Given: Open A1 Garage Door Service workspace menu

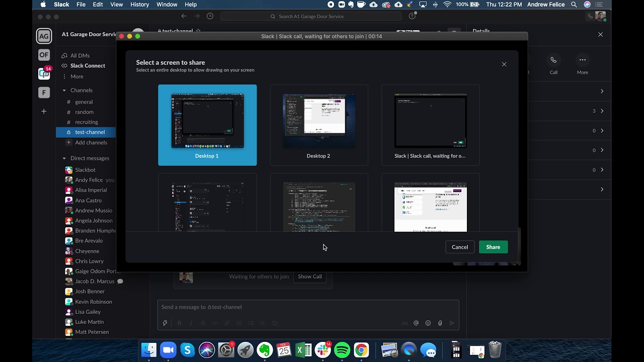Looking at the screenshot, I should point(89,35).
